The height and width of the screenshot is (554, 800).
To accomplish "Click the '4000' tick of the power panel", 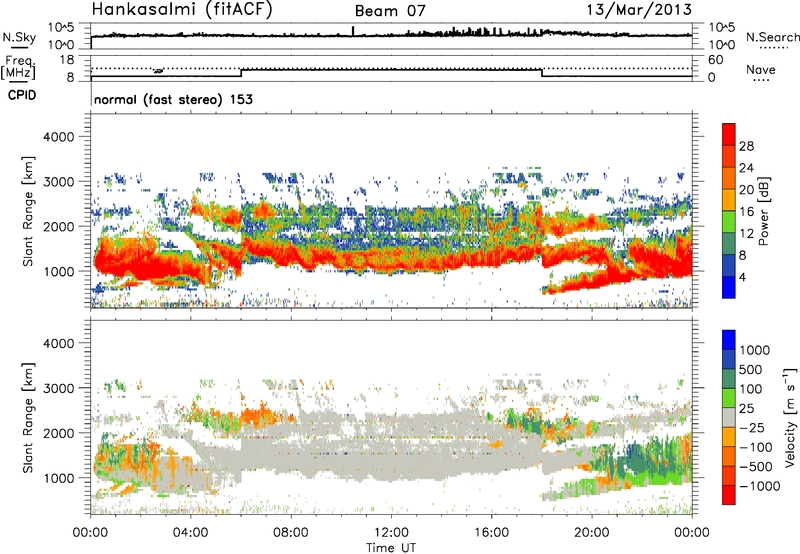I will click(x=58, y=137).
